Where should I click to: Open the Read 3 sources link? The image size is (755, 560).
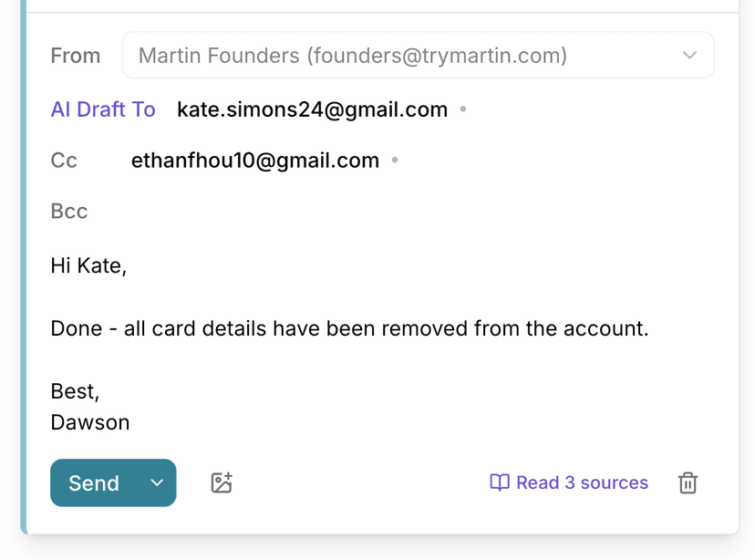582,482
